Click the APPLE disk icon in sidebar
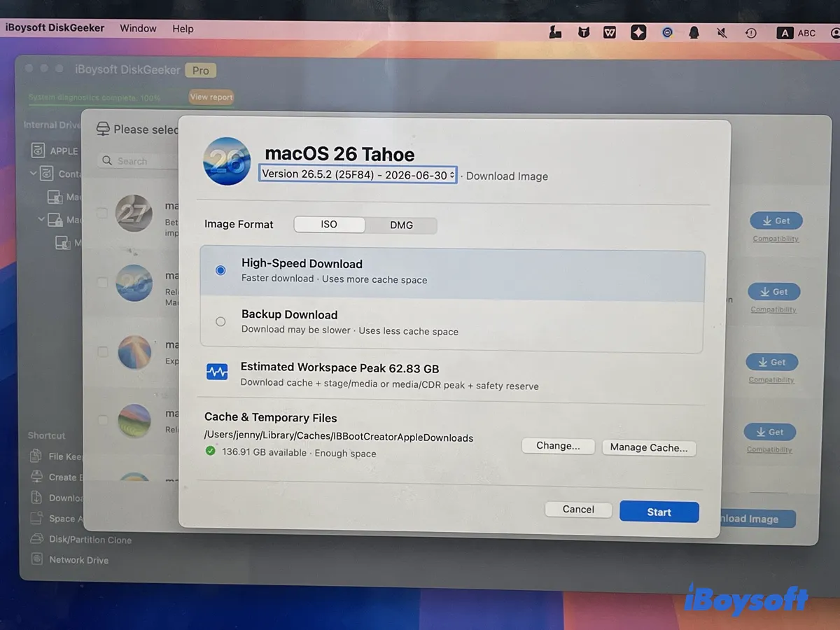840x630 pixels. pos(38,150)
